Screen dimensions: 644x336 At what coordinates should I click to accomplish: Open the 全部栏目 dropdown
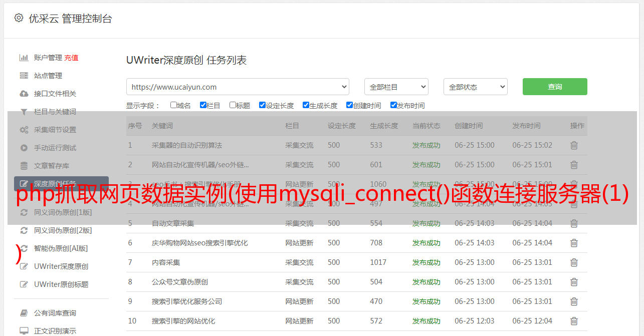pyautogui.click(x=396, y=87)
